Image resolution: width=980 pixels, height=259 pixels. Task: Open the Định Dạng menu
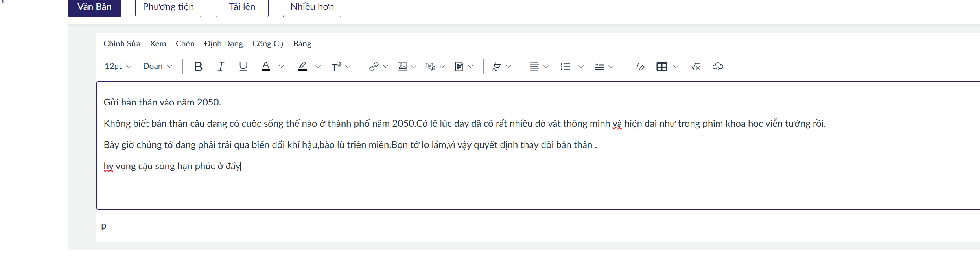point(223,44)
